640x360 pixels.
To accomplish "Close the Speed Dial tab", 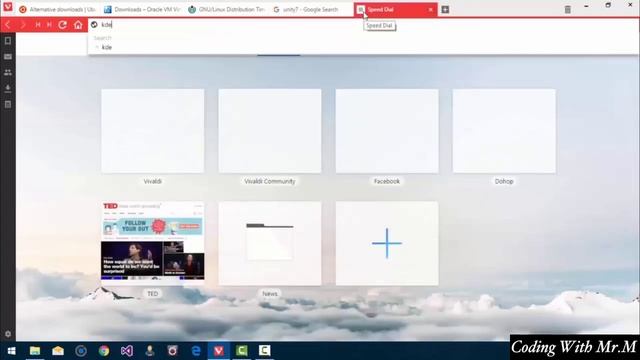I will (x=430, y=9).
